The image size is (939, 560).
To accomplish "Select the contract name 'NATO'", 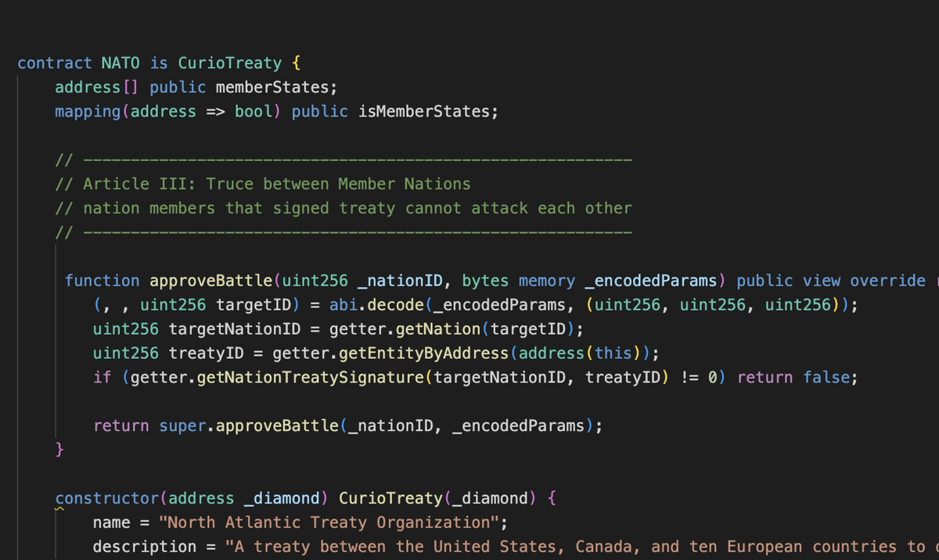I will coord(121,63).
